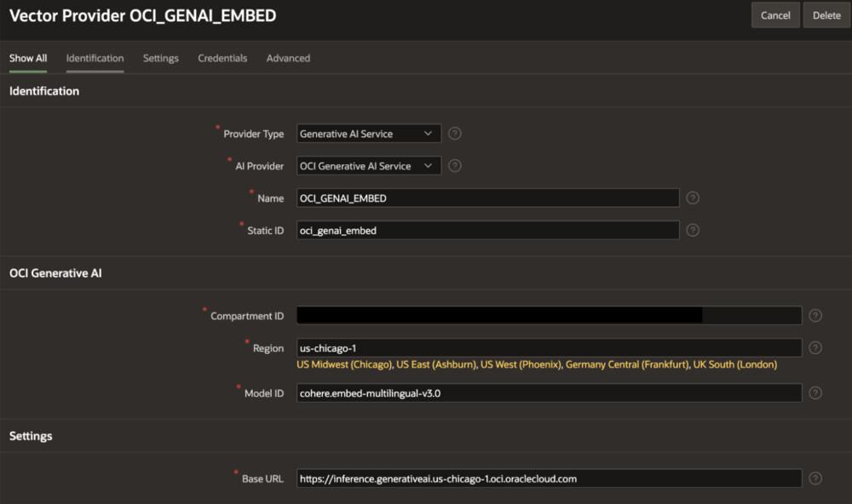Click help icon next to Region field
Screen dimensions: 852x504
click(x=815, y=348)
